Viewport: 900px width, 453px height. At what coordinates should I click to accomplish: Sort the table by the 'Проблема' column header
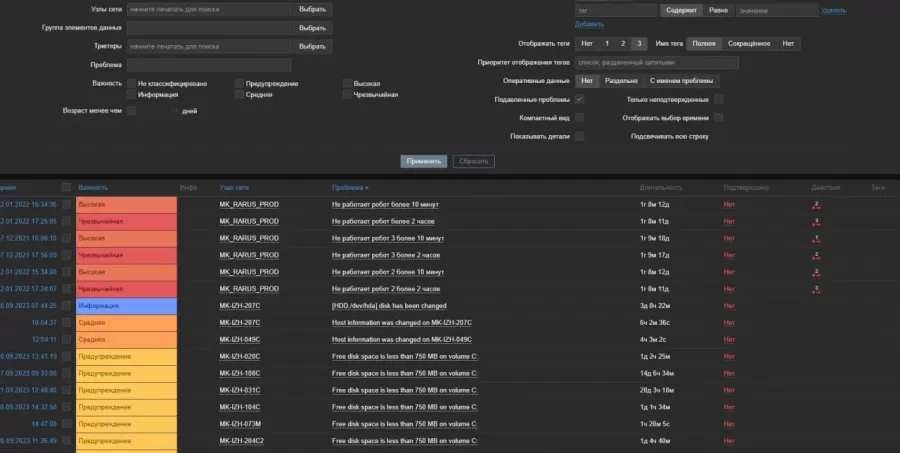349,187
